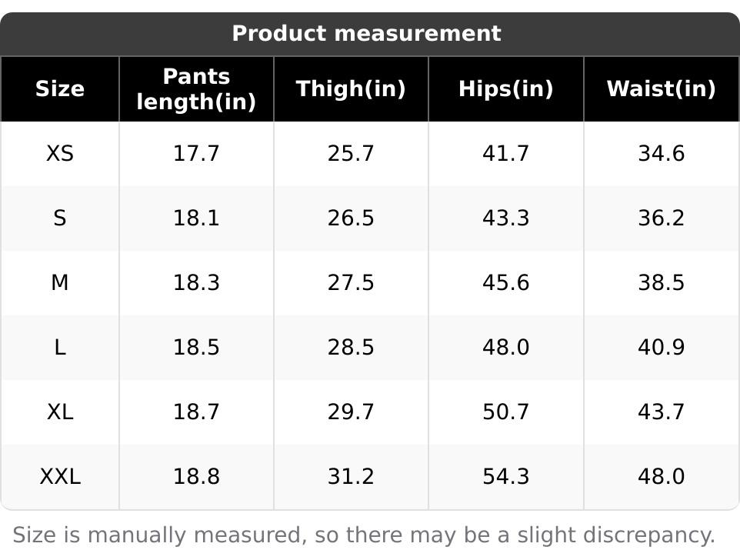Select the L size row label
740x560 pixels.
[x=60, y=348]
